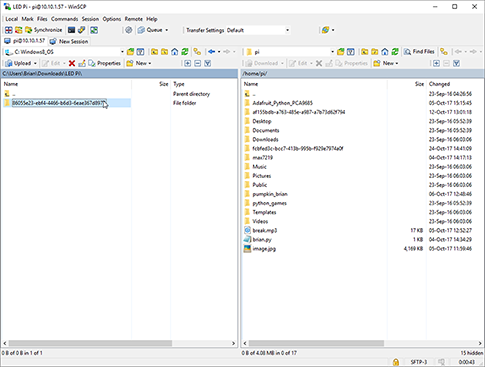Expand the Upload dropdown arrow

pyautogui.click(x=35, y=63)
